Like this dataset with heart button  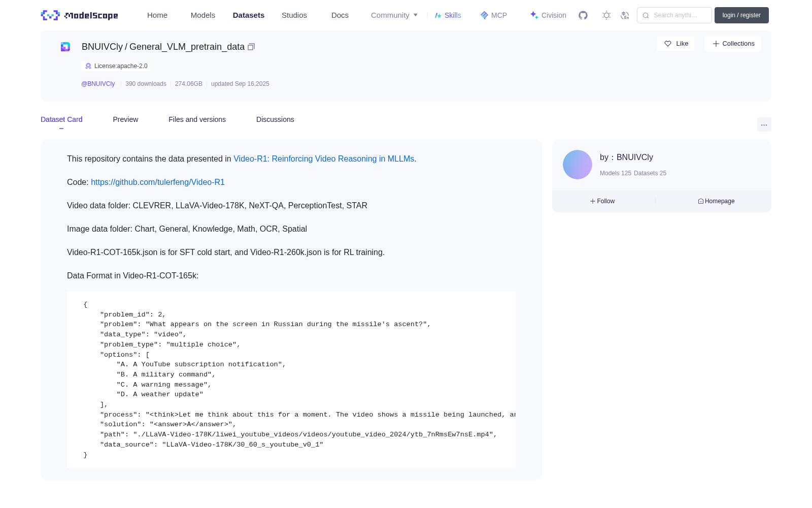click(x=675, y=44)
